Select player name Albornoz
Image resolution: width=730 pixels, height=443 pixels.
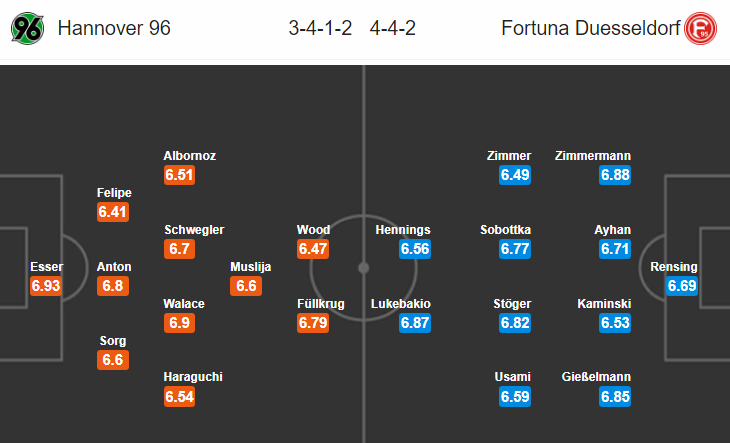pyautogui.click(x=189, y=155)
